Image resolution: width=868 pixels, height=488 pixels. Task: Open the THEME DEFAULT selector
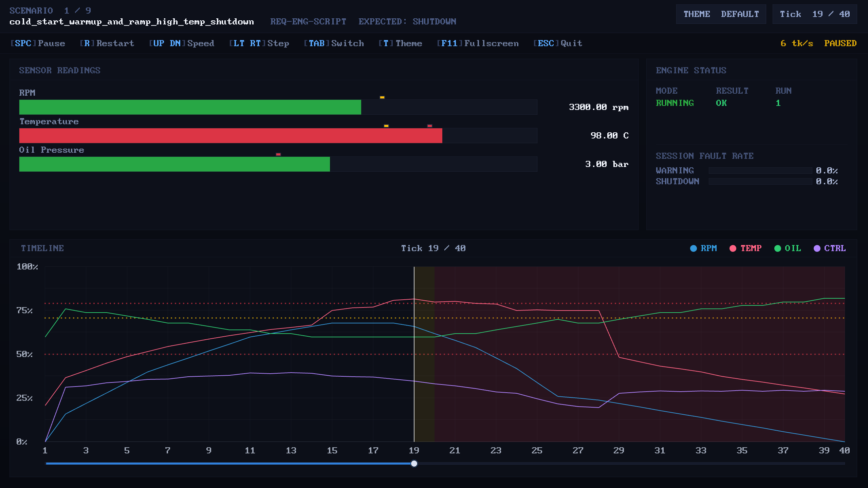tap(721, 14)
